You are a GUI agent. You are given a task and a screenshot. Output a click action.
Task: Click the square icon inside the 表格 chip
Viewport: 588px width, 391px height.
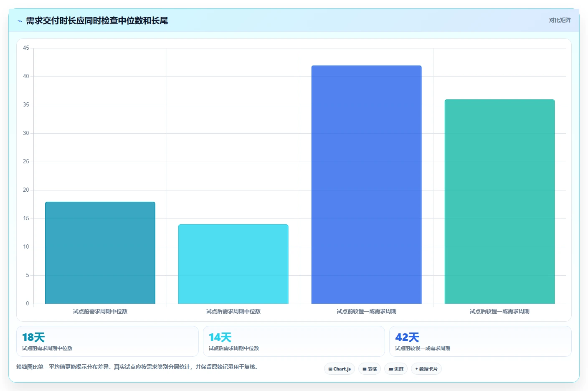tap(365, 369)
